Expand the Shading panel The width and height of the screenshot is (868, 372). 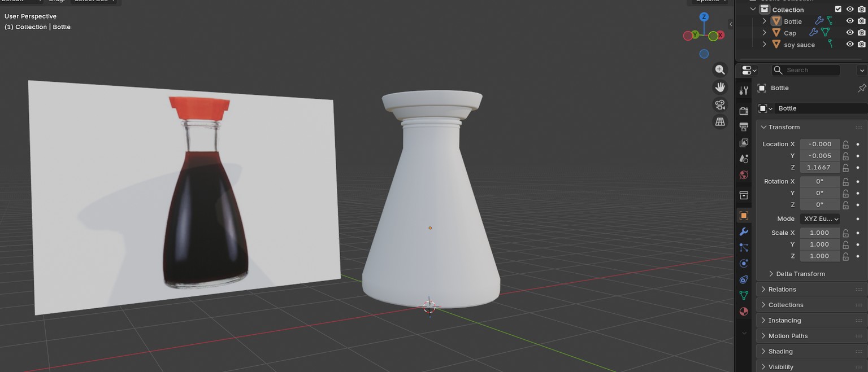[763, 352]
